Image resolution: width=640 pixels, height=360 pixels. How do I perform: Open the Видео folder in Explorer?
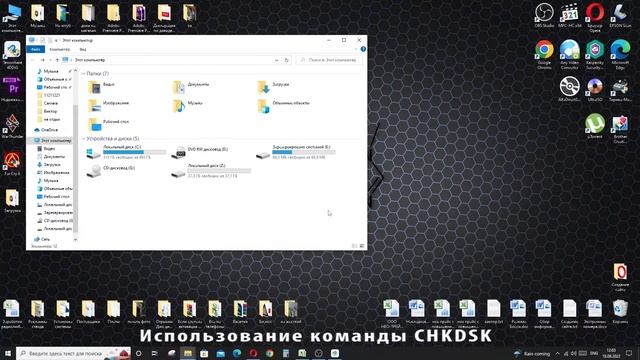102,87
